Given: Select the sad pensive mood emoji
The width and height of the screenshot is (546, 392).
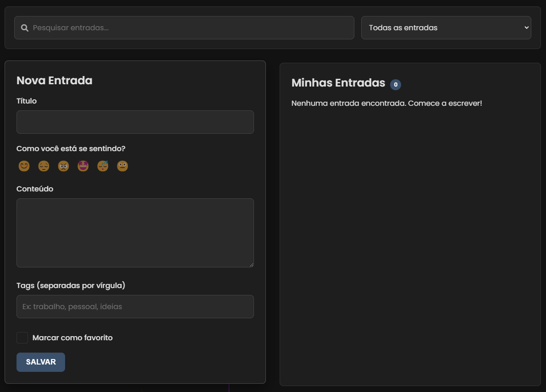Looking at the screenshot, I should [x=44, y=166].
